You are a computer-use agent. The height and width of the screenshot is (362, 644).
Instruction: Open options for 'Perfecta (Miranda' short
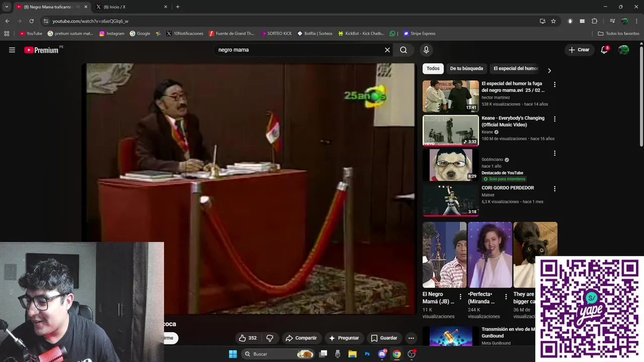coord(506,297)
